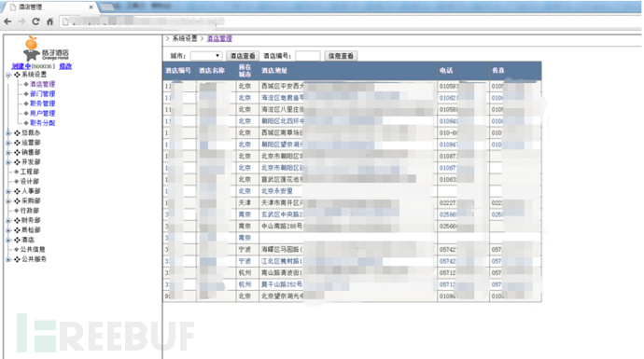Click the browser back arrow
The image size is (644, 359).
[7, 21]
